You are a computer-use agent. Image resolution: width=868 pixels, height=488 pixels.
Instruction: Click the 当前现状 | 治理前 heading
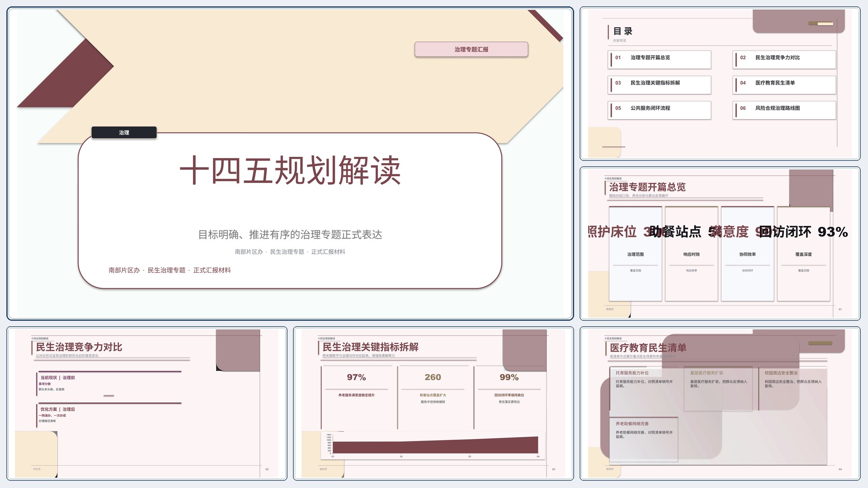(x=57, y=378)
